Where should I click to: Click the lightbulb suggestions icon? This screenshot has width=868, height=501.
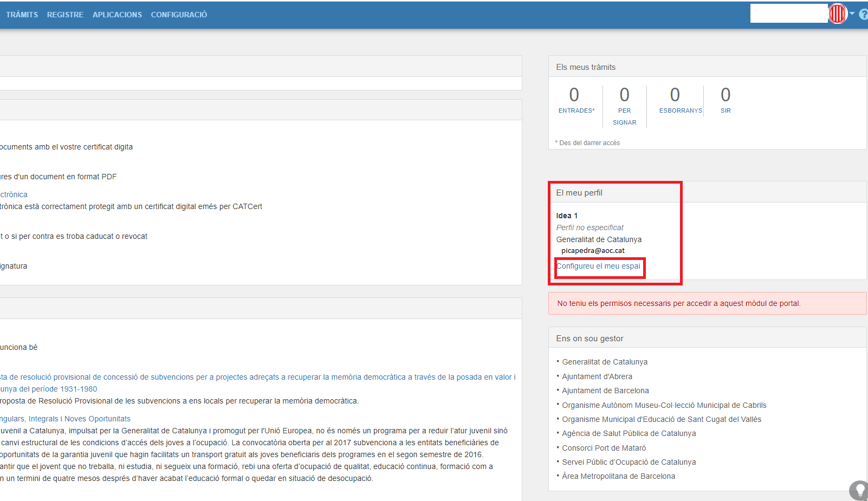(859, 490)
